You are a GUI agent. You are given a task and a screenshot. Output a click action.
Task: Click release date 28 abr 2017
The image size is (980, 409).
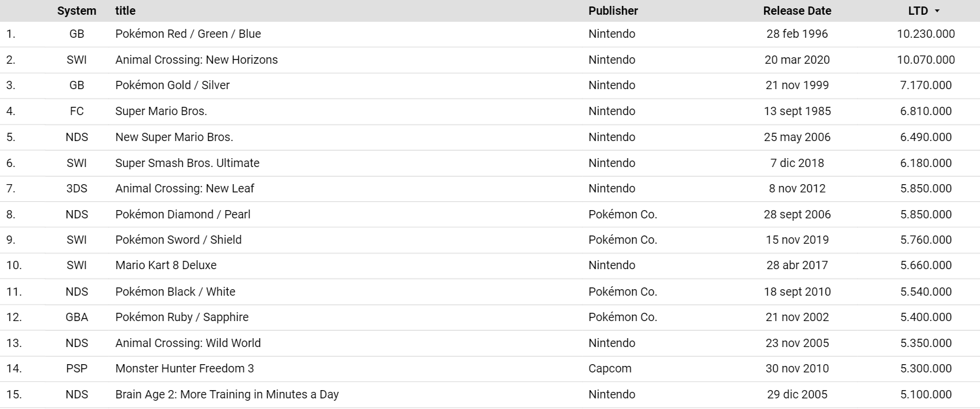tap(797, 265)
